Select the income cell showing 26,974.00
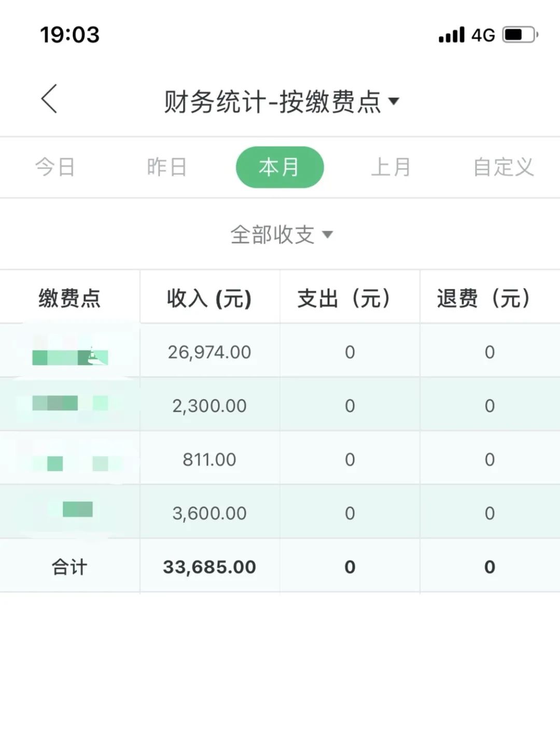 point(209,351)
